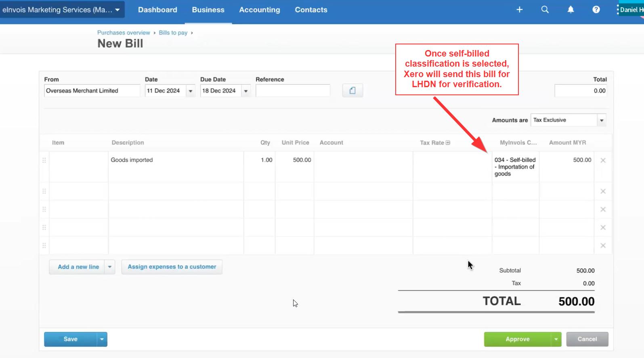The width and height of the screenshot is (644, 358).
Task: Delete the third empty line row
Action: [x=603, y=209]
